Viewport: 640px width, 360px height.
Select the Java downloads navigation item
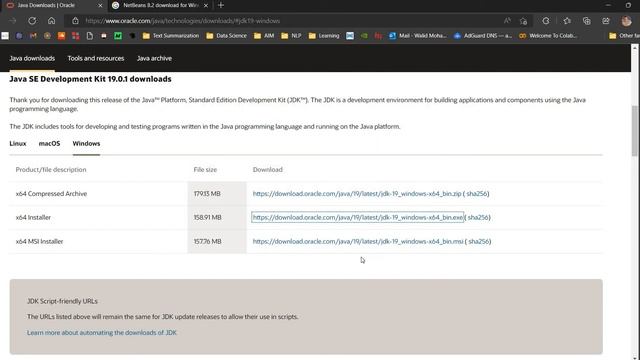[x=32, y=58]
